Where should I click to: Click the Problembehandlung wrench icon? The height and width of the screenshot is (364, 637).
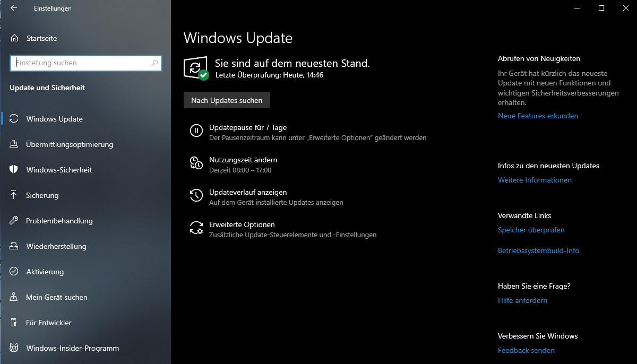(x=14, y=221)
